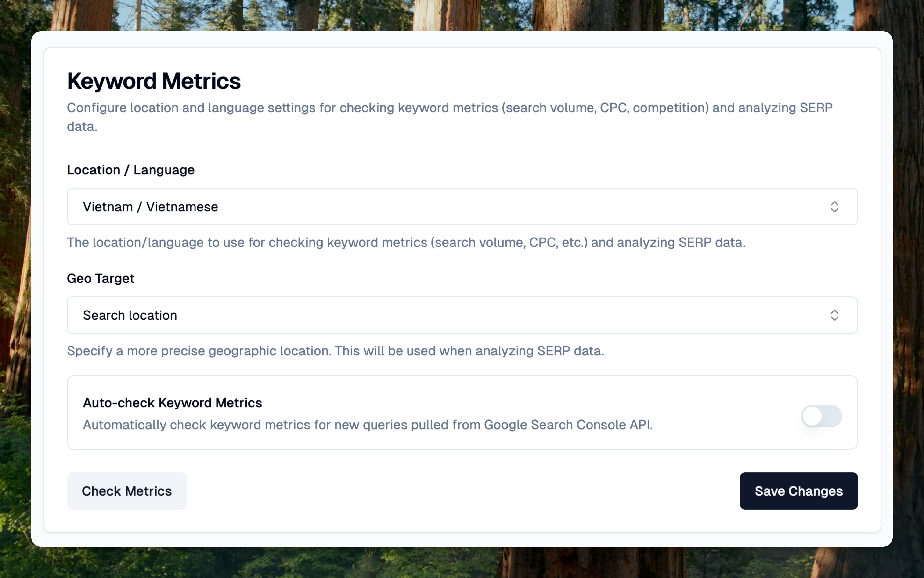
Task: Click the Search location placeholder text
Action: [130, 316]
